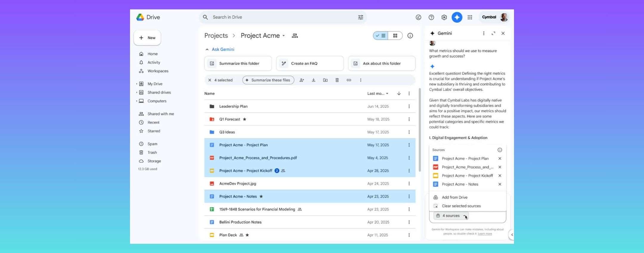
Task: Choose Clear selected sources option
Action: [461, 206]
